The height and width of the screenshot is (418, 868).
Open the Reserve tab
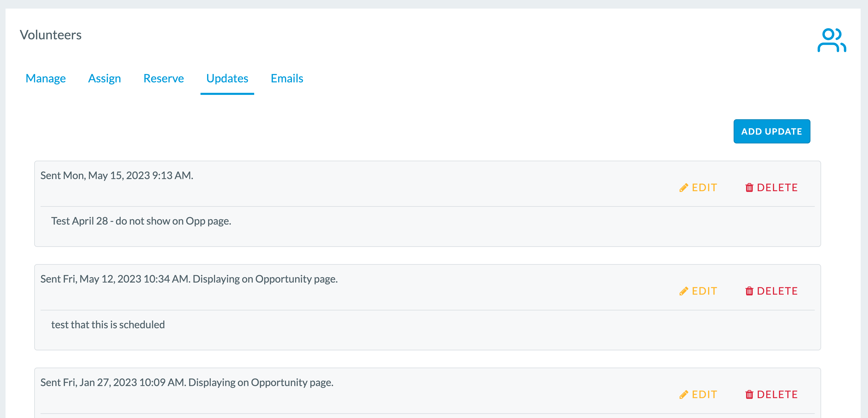(163, 78)
